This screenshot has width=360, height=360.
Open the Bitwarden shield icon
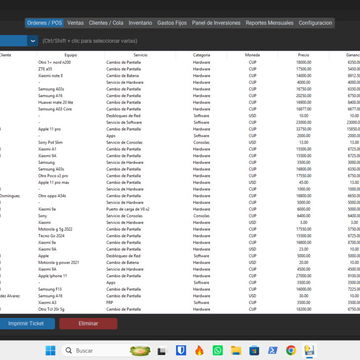[x=181, y=350]
